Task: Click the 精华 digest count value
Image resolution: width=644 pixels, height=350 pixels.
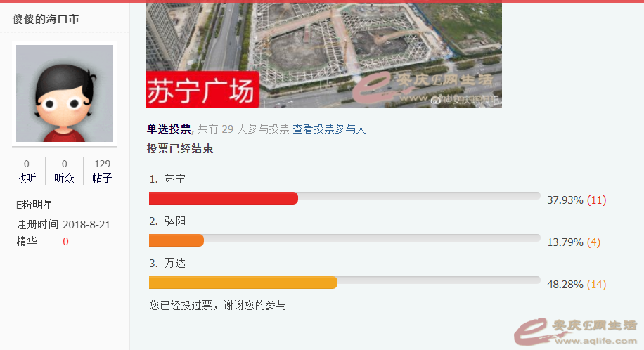Action: click(x=65, y=242)
